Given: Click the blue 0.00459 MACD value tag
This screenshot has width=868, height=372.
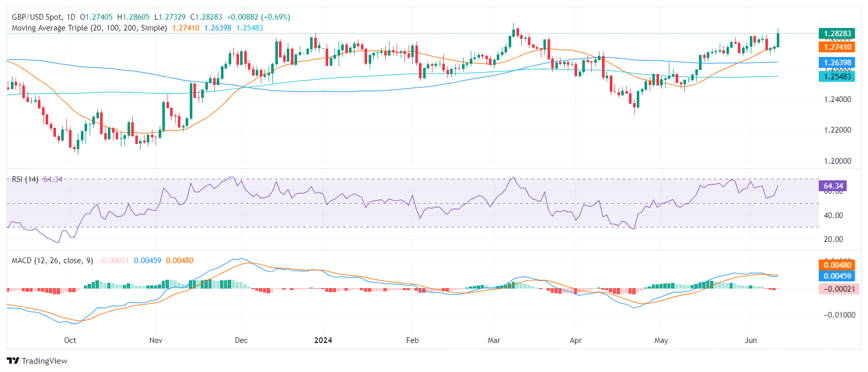Looking at the screenshot, I should coord(837,276).
